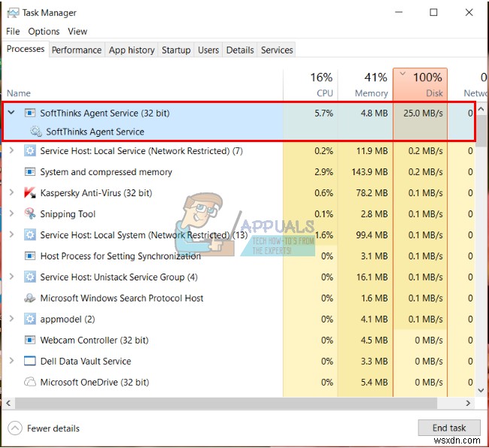Image resolution: width=489 pixels, height=448 pixels.
Task: Click the SoftThinks Agent Service (32 bit) process icon
Action: point(30,113)
